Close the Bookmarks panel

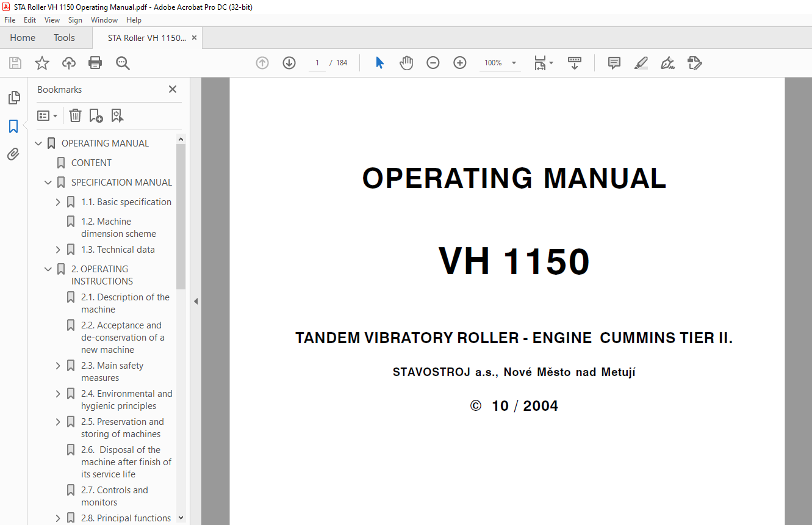173,89
